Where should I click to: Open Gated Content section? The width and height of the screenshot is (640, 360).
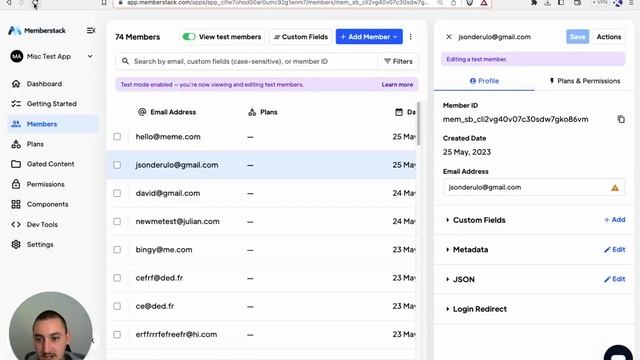[50, 164]
